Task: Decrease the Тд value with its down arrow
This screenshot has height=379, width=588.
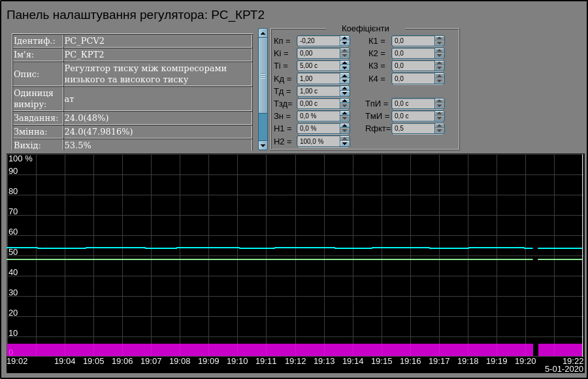Action: 344,93
